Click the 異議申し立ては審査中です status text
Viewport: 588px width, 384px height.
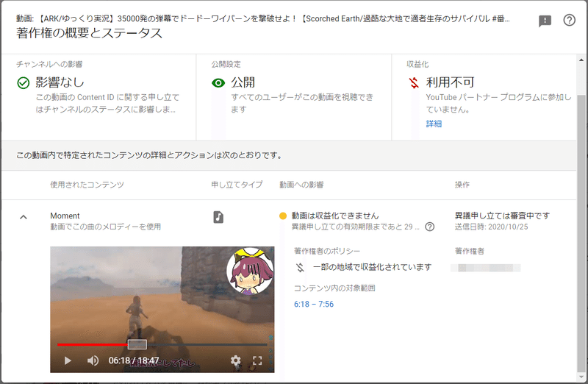coord(502,216)
